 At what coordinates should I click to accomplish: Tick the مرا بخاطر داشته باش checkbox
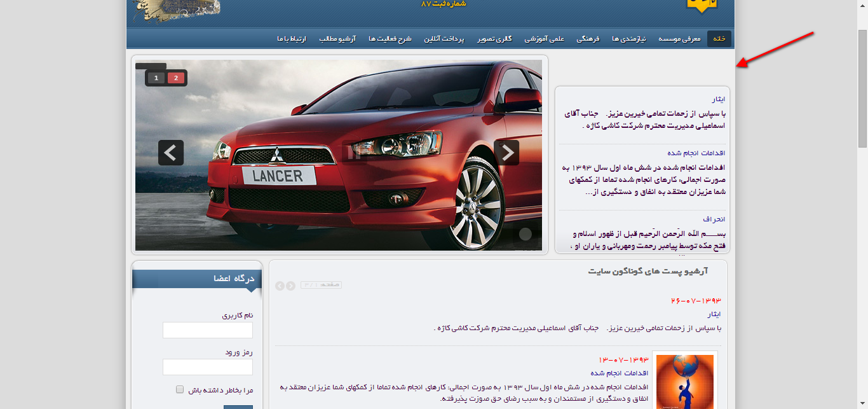[180, 389]
